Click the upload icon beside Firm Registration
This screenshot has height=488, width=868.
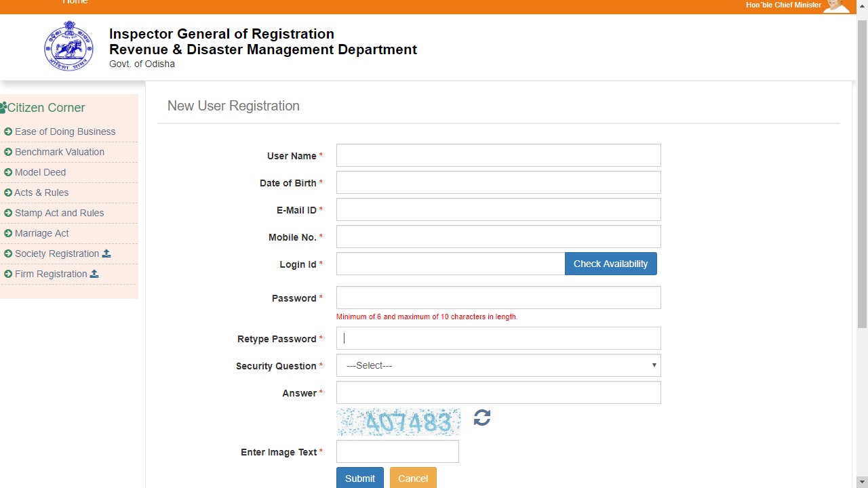pos(94,274)
